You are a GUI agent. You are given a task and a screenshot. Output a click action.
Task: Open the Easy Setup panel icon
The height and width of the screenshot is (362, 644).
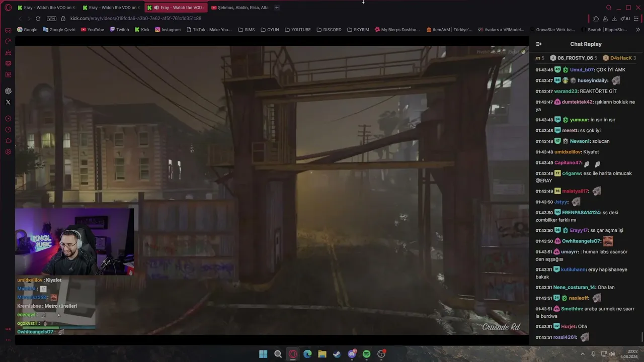[637, 19]
